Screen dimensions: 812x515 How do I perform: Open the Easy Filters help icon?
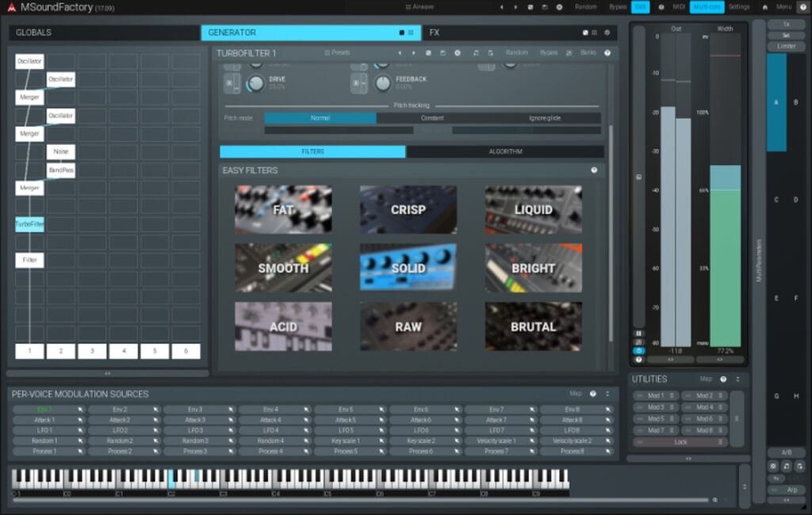594,170
